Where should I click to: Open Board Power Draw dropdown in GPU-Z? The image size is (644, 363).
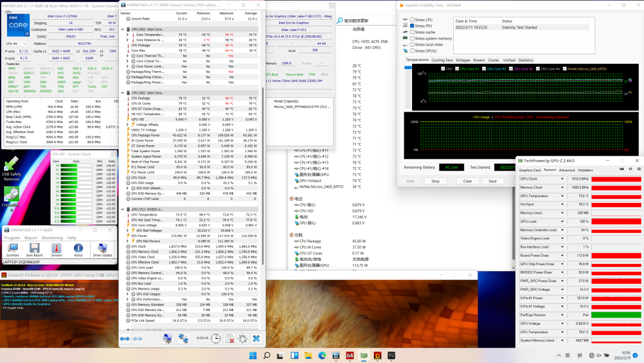click(562, 256)
